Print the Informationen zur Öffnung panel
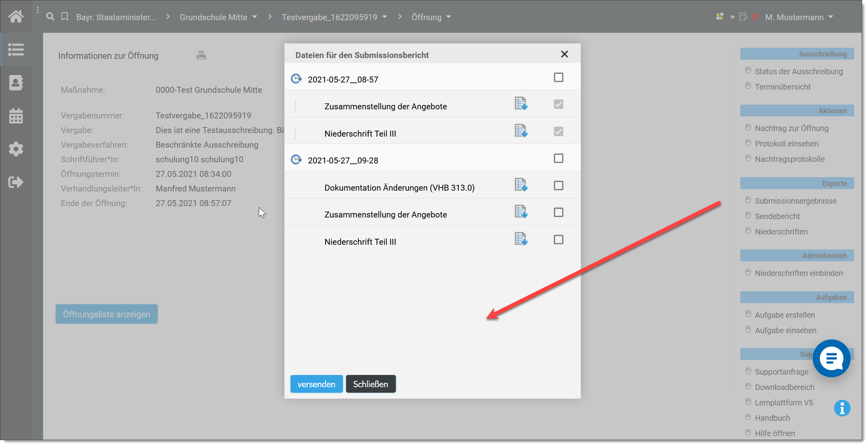The image size is (868, 446). pyautogui.click(x=201, y=55)
